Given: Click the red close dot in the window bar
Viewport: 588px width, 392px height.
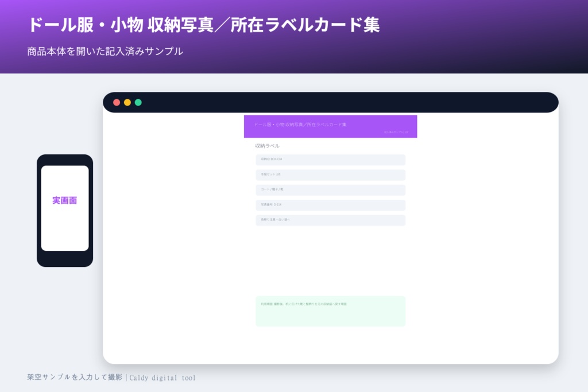Looking at the screenshot, I should (x=117, y=102).
